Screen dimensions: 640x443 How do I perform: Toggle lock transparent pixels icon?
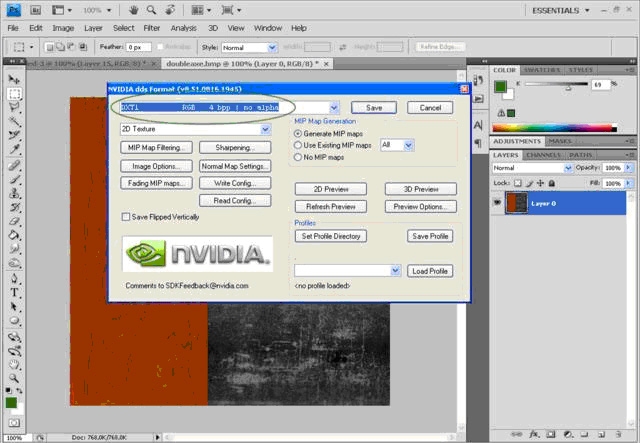pos(518,183)
